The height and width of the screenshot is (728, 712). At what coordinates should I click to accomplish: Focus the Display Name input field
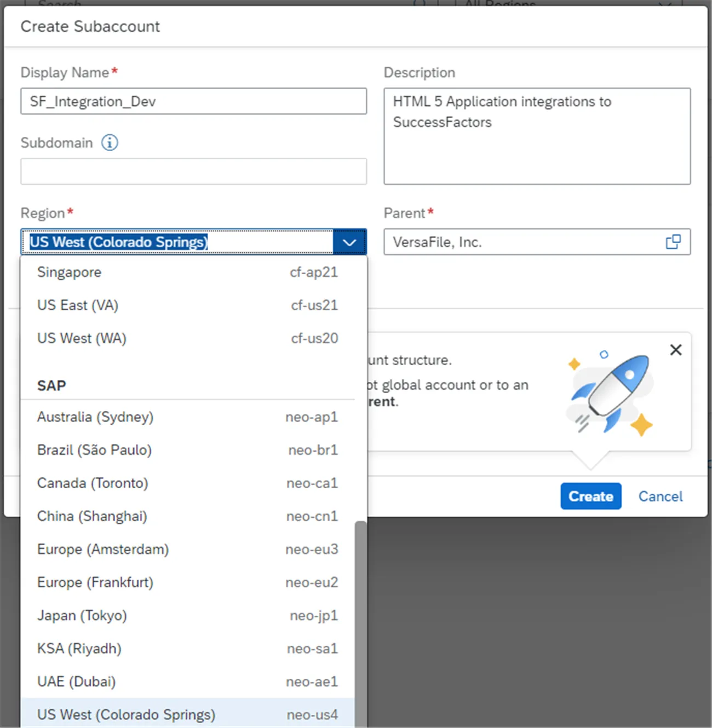[193, 101]
